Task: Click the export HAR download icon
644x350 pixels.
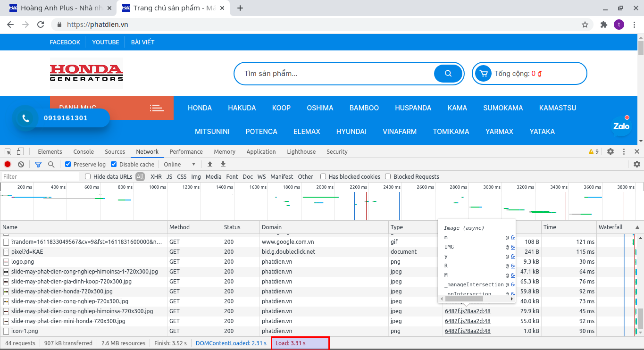Action: coord(223,164)
